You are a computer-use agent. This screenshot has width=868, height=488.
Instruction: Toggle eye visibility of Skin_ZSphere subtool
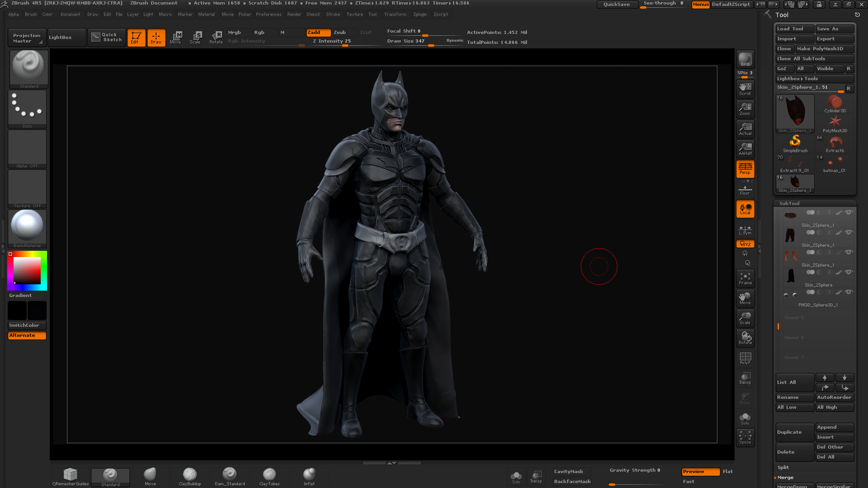click(x=849, y=272)
